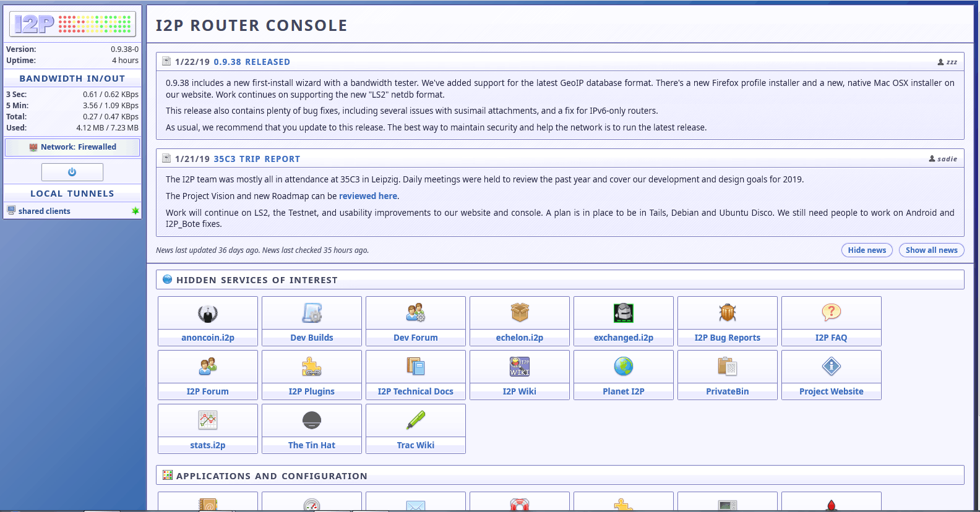Open the Project Website diamond icon
Image resolution: width=980 pixels, height=512 pixels.
832,367
